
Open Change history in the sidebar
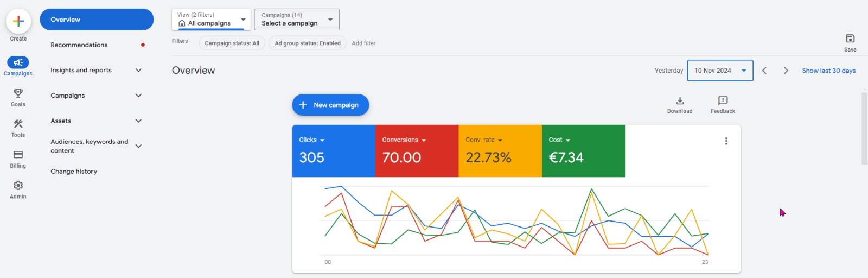coord(74,172)
